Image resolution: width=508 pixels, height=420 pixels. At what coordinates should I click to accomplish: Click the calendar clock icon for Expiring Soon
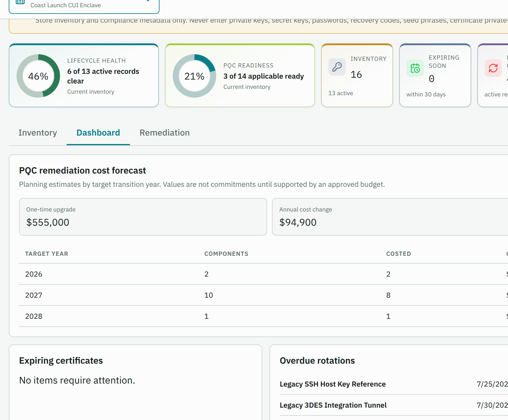click(x=415, y=68)
